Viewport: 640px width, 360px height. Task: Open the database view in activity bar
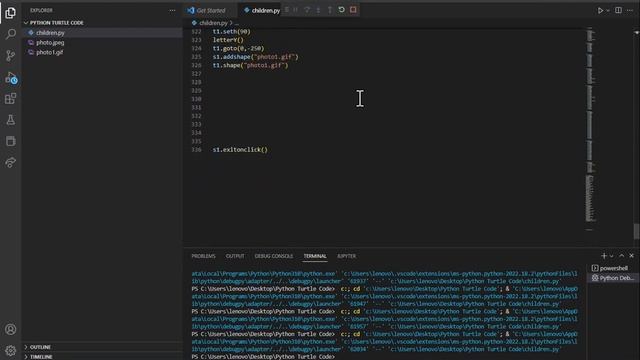[11, 141]
